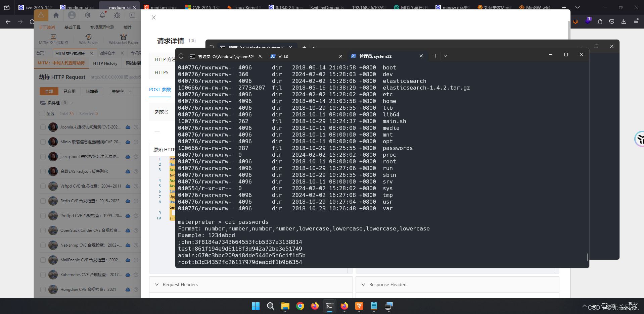
Task: Click the orange warning triangle icon
Action: tap(41, 15)
